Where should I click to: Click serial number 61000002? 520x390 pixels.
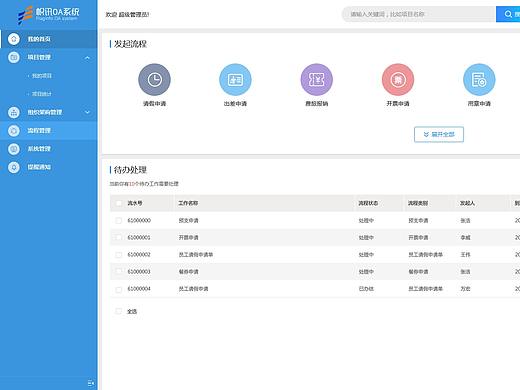tap(139, 255)
